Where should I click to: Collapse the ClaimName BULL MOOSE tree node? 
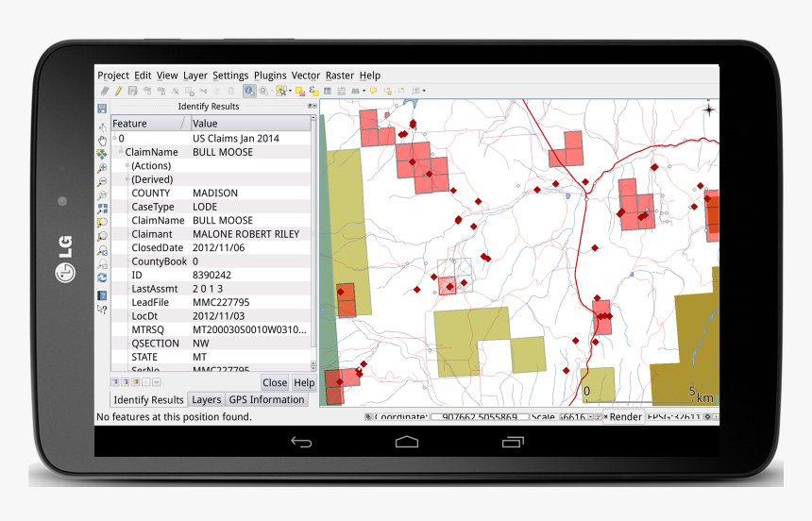[121, 152]
